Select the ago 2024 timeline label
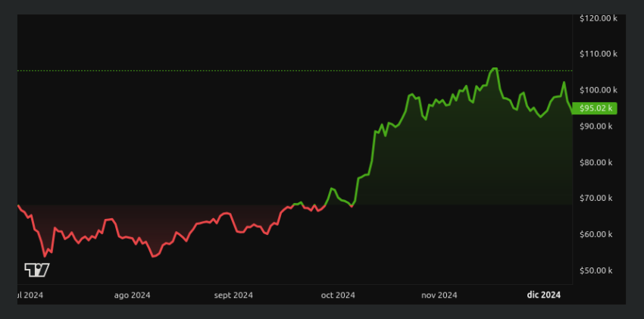This screenshot has height=319, width=644. [x=133, y=296]
